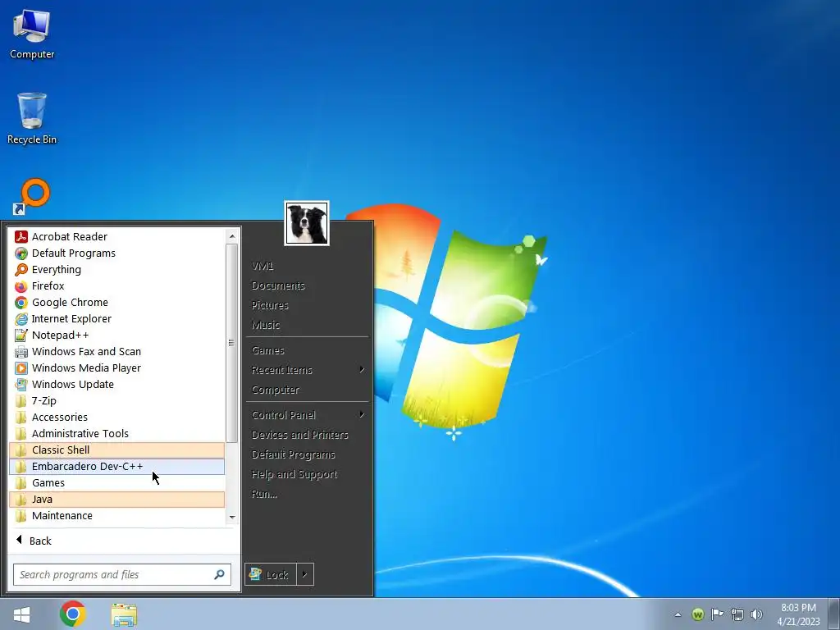The image size is (840, 630).
Task: Click the green tray application icon
Action: click(x=697, y=614)
